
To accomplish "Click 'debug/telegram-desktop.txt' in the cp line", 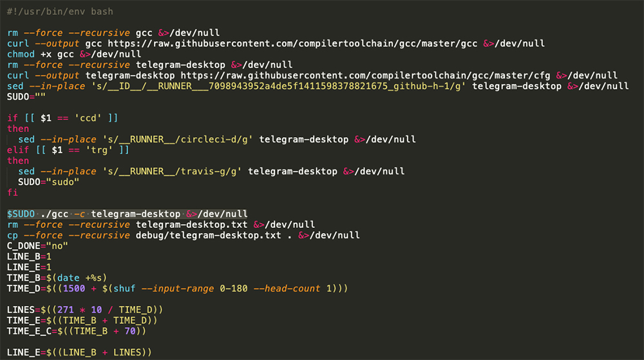I will click(208, 236).
